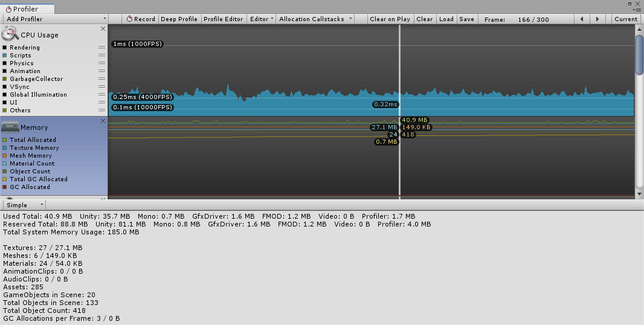Open the Profile Editor toggle
The image size is (644, 325).
coord(224,19)
